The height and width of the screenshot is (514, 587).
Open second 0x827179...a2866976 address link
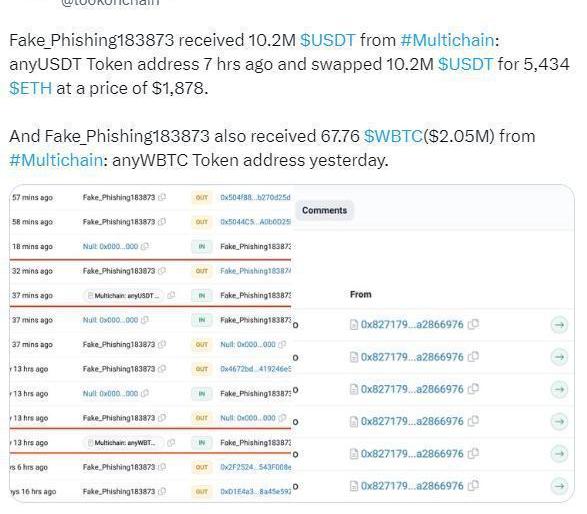[x=412, y=357]
